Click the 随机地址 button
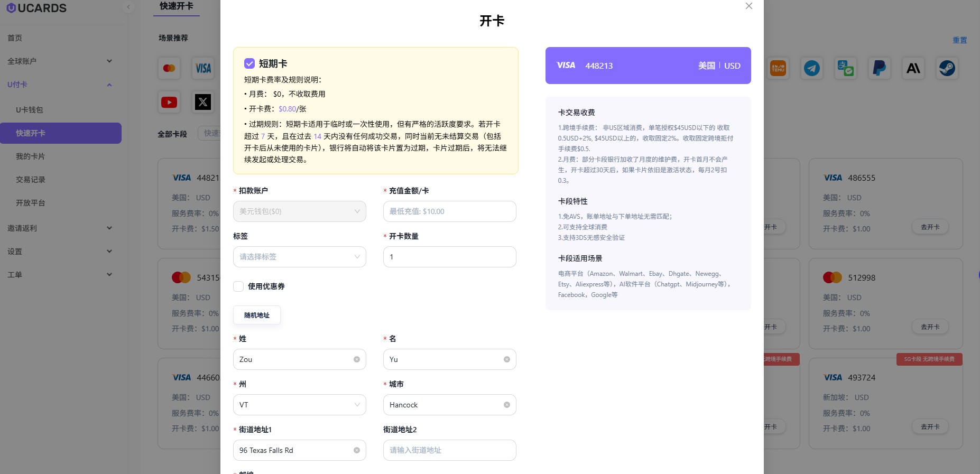 [x=257, y=315]
